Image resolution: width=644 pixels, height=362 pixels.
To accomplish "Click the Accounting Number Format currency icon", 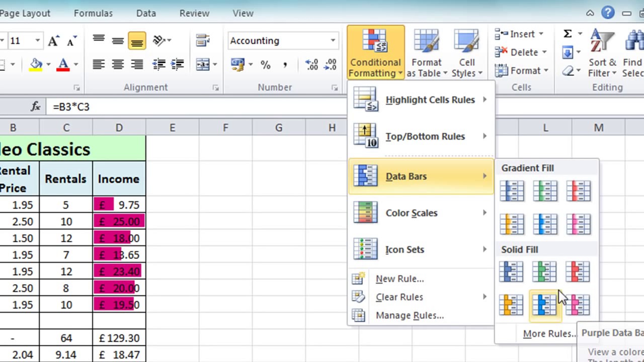I will 237,64.
